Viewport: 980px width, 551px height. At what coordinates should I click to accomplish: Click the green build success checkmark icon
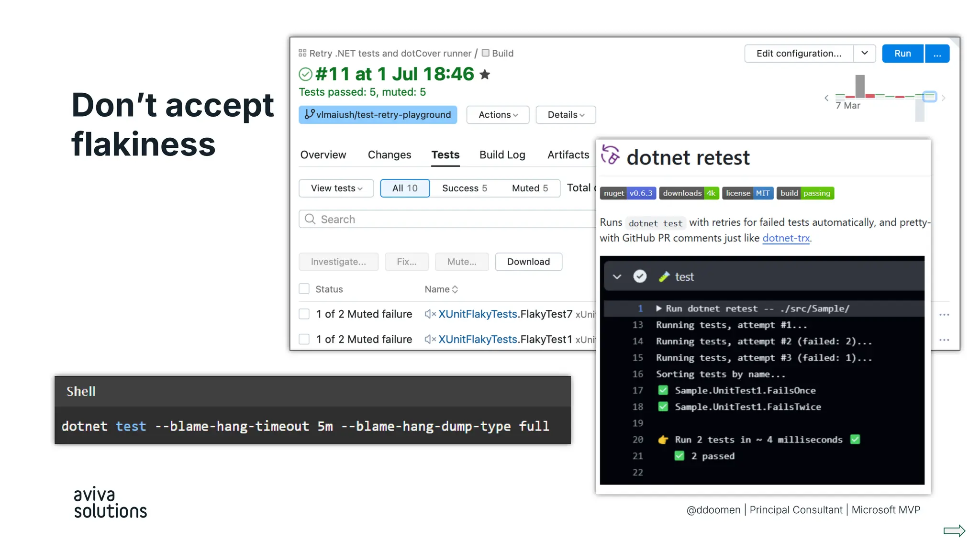click(305, 75)
